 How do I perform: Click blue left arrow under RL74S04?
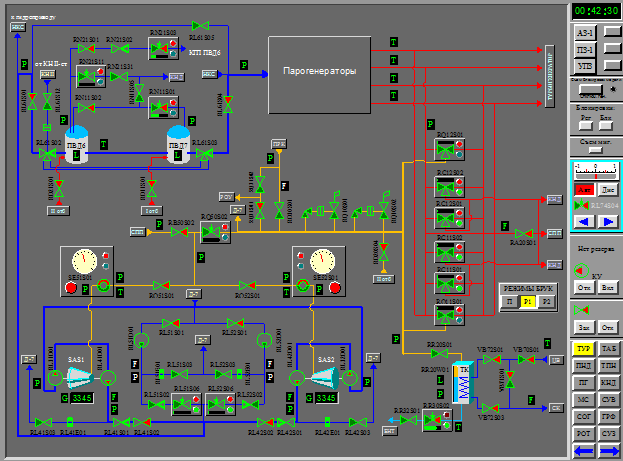point(584,221)
